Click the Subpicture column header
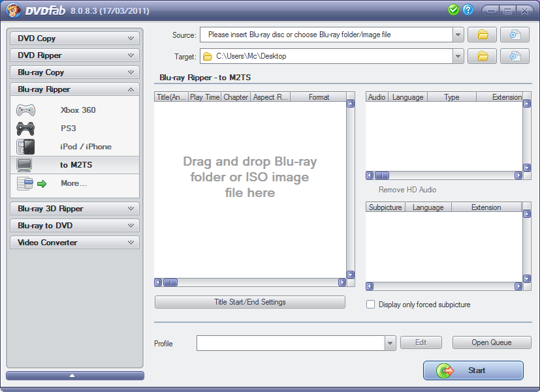 [x=385, y=207]
